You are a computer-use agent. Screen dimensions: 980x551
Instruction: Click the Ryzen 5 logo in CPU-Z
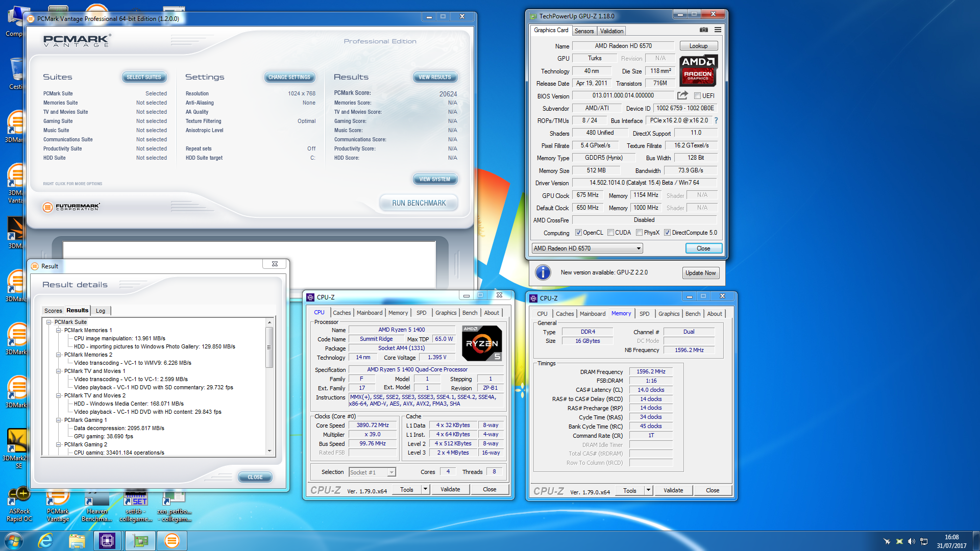[x=482, y=343]
